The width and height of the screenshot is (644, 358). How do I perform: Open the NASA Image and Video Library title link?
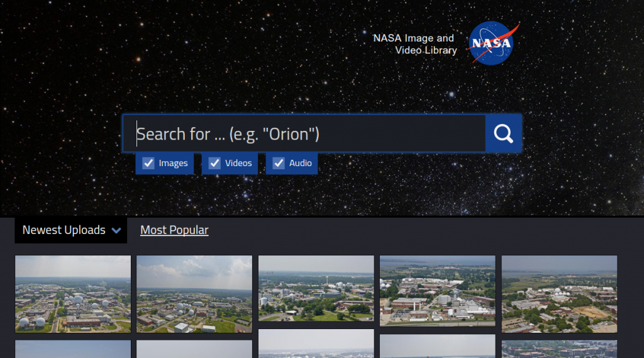(414, 44)
